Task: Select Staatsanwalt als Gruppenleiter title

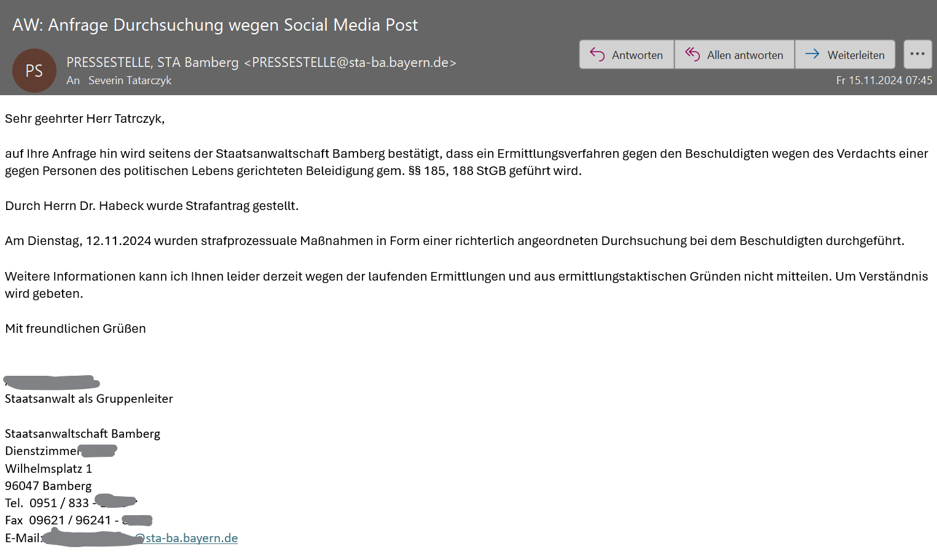Action: point(89,399)
